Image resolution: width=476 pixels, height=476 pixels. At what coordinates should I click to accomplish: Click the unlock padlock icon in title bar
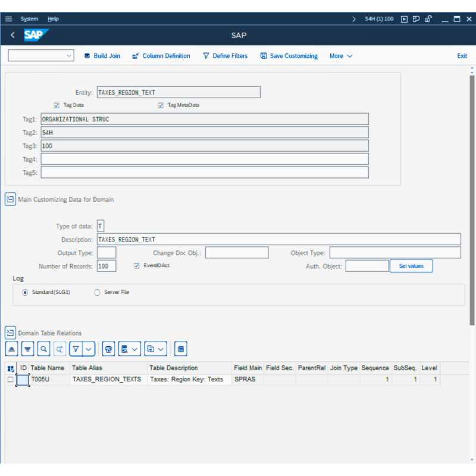tap(428, 19)
